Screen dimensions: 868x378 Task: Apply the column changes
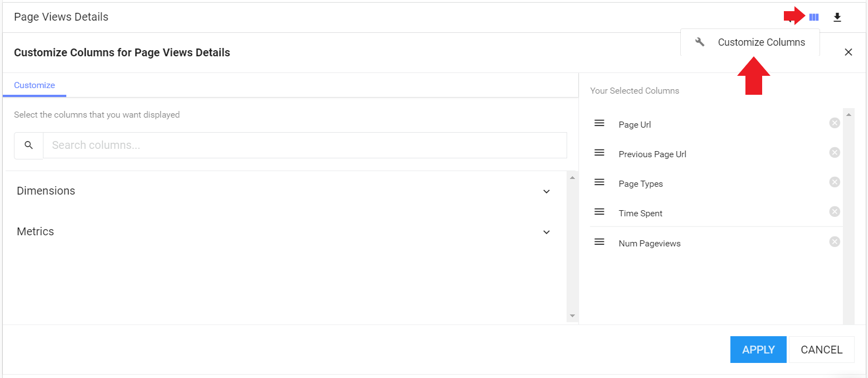pyautogui.click(x=758, y=350)
